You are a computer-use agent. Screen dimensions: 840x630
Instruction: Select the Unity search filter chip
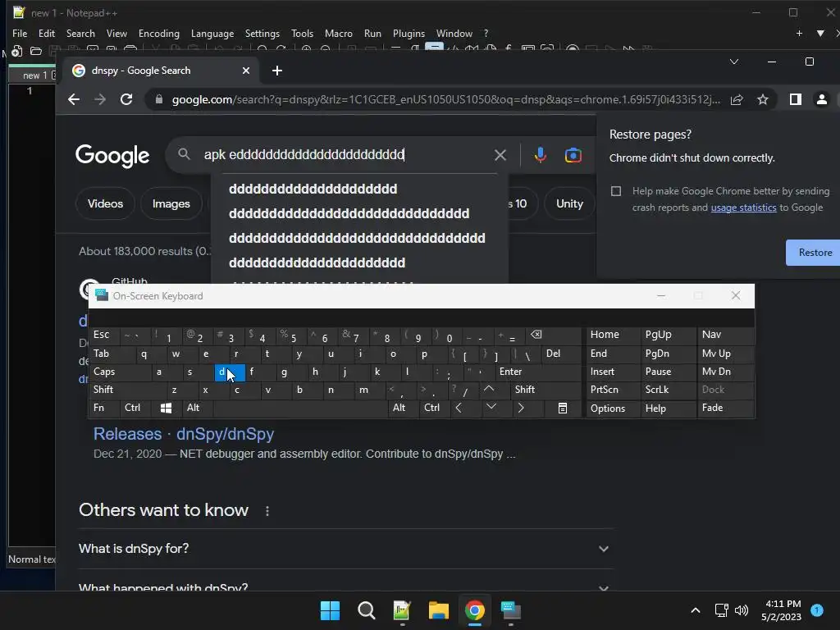point(569,203)
